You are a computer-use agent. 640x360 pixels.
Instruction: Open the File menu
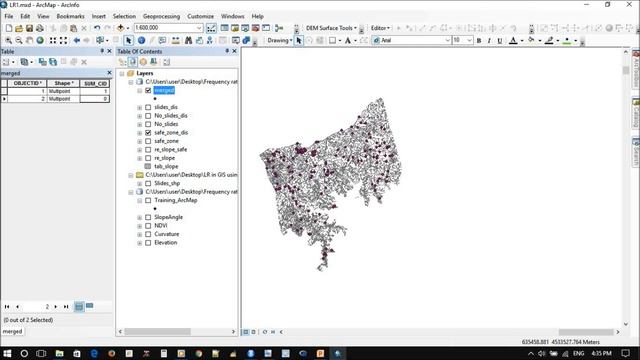click(x=9, y=16)
